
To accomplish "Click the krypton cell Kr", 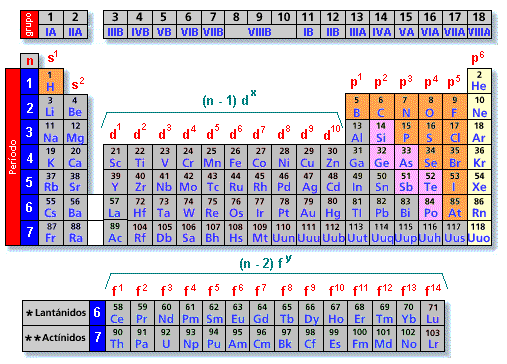I will 479,157.
